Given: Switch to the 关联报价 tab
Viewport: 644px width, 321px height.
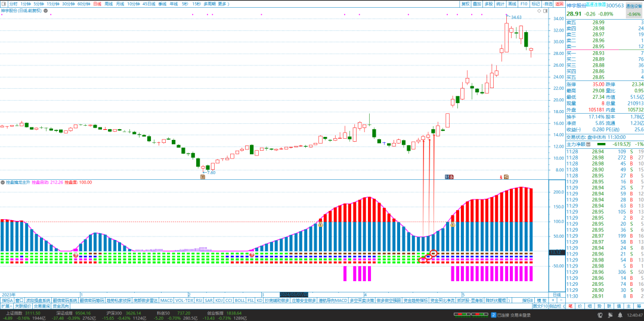Looking at the screenshot, I should coord(23,306).
